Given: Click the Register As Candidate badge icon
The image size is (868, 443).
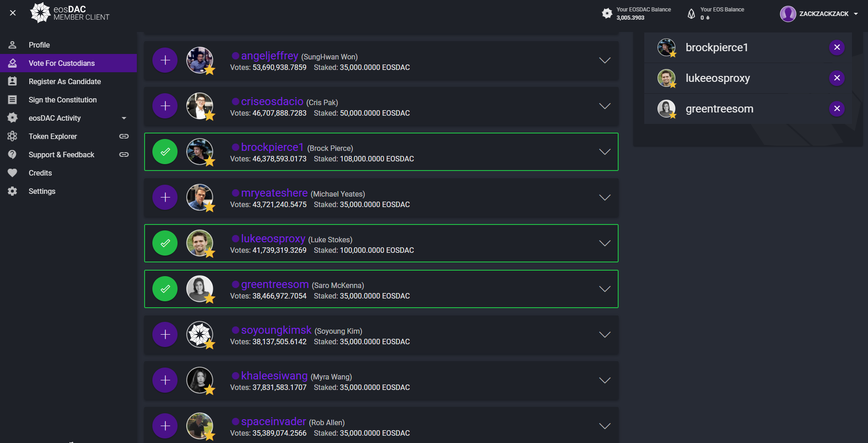Looking at the screenshot, I should pos(12,81).
